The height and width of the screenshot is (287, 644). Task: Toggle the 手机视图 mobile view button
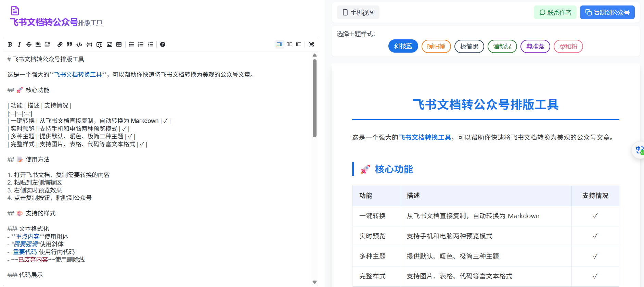pyautogui.click(x=358, y=12)
